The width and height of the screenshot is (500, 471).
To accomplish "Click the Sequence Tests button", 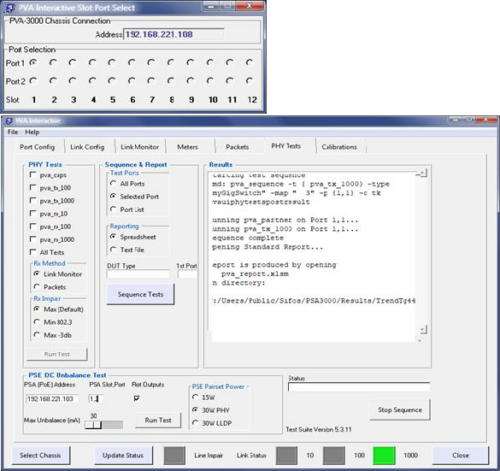I will click(140, 294).
